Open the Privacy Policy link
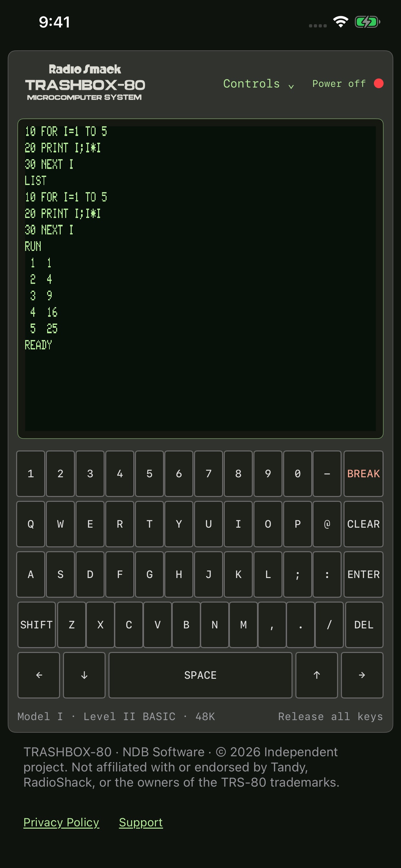Screen dimensions: 401x868 pyautogui.click(x=61, y=822)
